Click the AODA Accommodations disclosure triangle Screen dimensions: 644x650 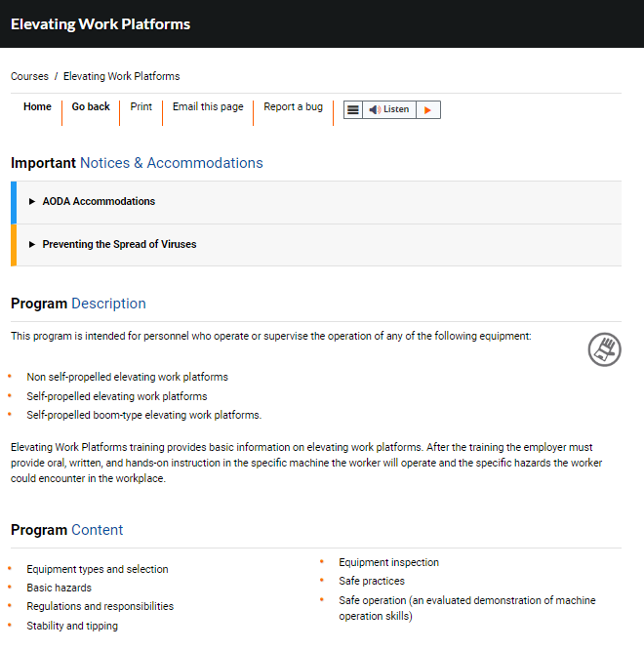[32, 202]
